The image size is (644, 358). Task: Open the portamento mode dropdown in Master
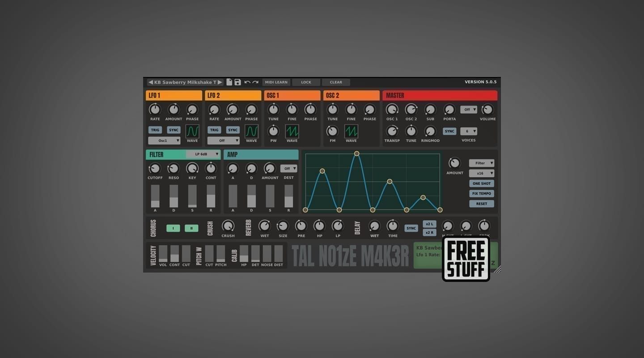point(469,110)
